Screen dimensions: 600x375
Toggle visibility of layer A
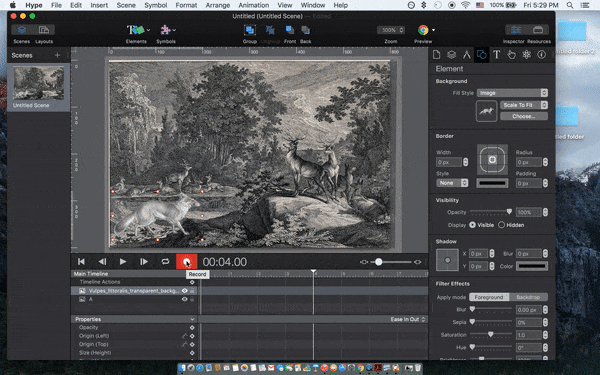pos(184,299)
